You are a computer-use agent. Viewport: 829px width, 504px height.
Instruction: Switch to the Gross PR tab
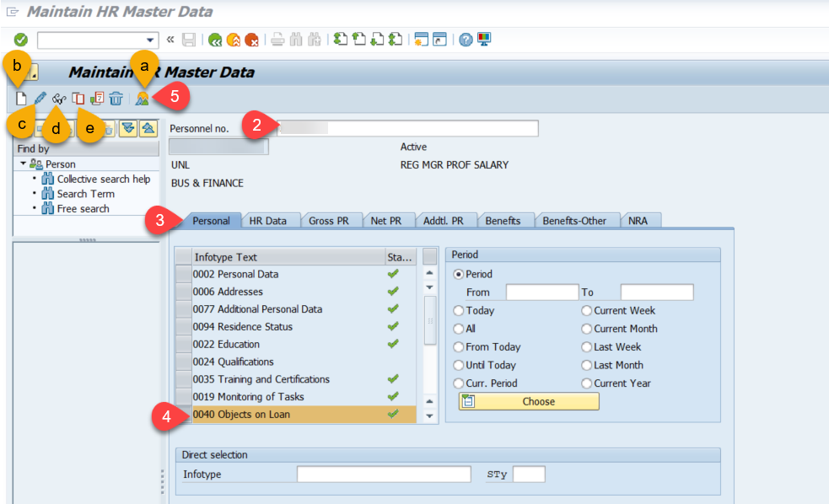pyautogui.click(x=329, y=221)
